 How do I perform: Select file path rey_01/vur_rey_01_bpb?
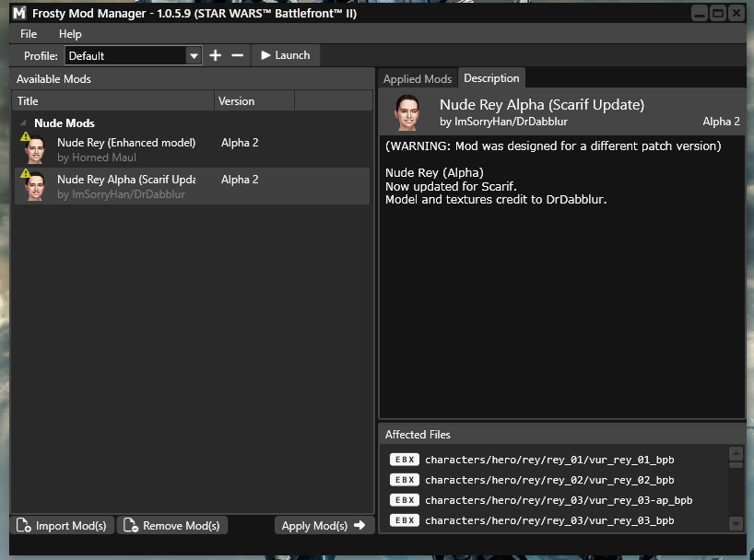[x=549, y=460]
